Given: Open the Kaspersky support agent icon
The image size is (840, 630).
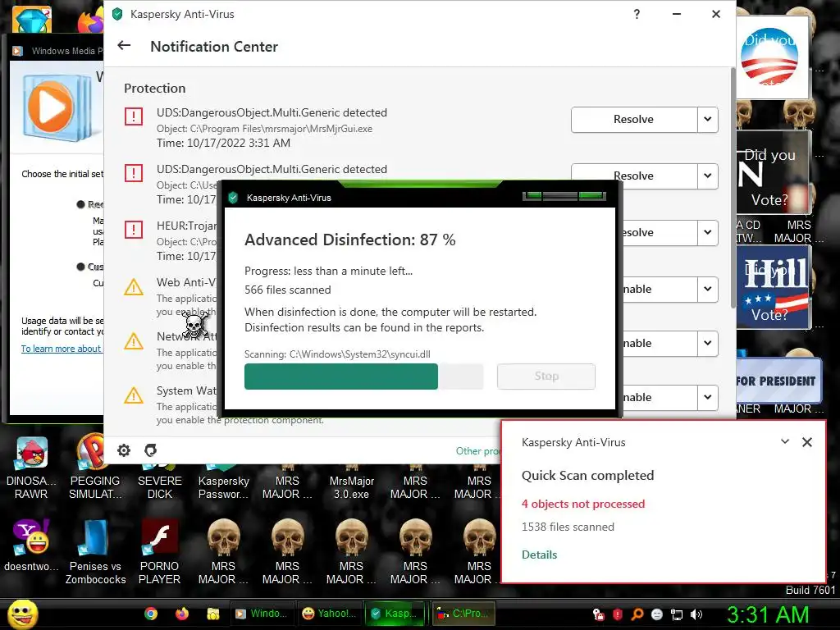Looking at the screenshot, I should (x=151, y=450).
